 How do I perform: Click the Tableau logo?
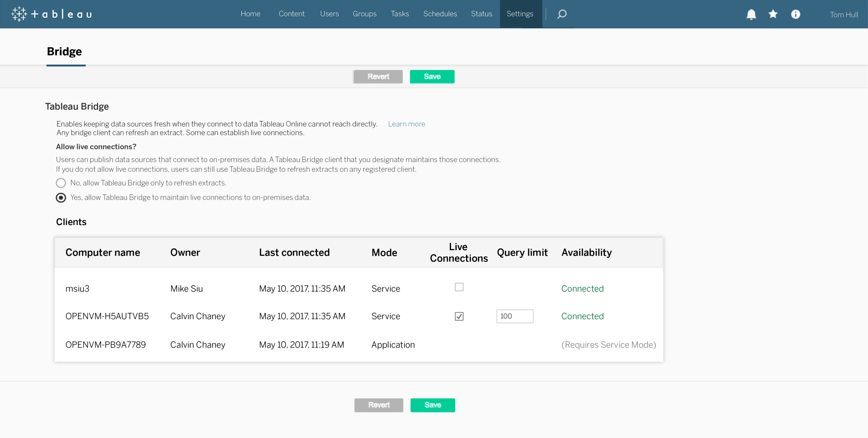(x=52, y=14)
